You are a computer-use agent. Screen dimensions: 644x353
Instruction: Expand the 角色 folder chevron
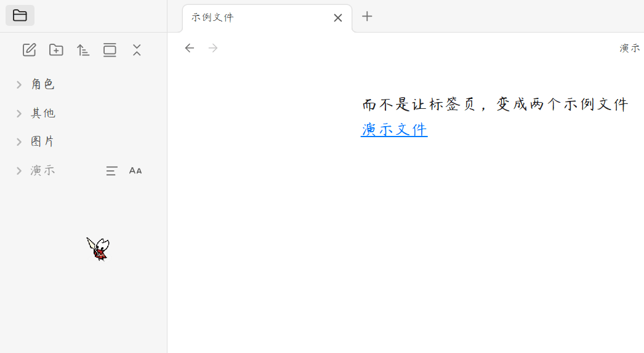pos(19,84)
